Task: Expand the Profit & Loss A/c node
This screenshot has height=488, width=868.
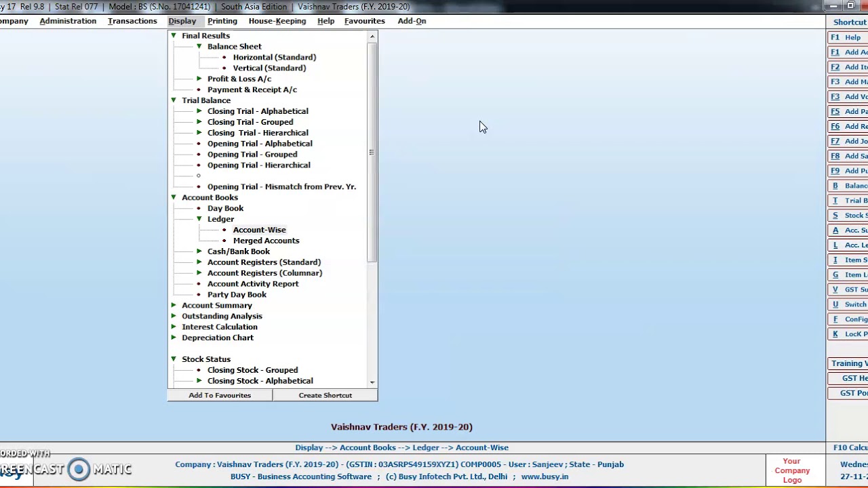Action: pos(199,79)
